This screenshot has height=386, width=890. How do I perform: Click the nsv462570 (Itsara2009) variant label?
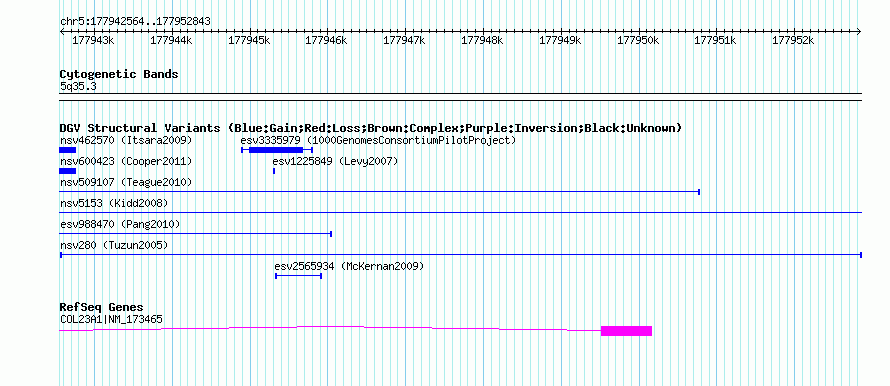(x=127, y=140)
